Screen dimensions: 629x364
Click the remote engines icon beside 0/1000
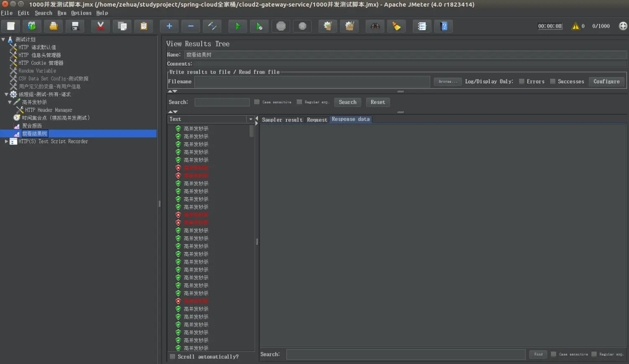(x=623, y=26)
